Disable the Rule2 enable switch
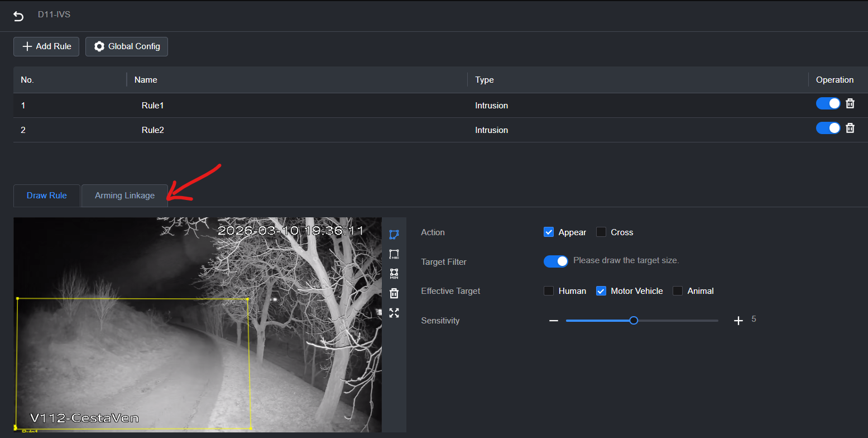The height and width of the screenshot is (438, 868). point(828,128)
